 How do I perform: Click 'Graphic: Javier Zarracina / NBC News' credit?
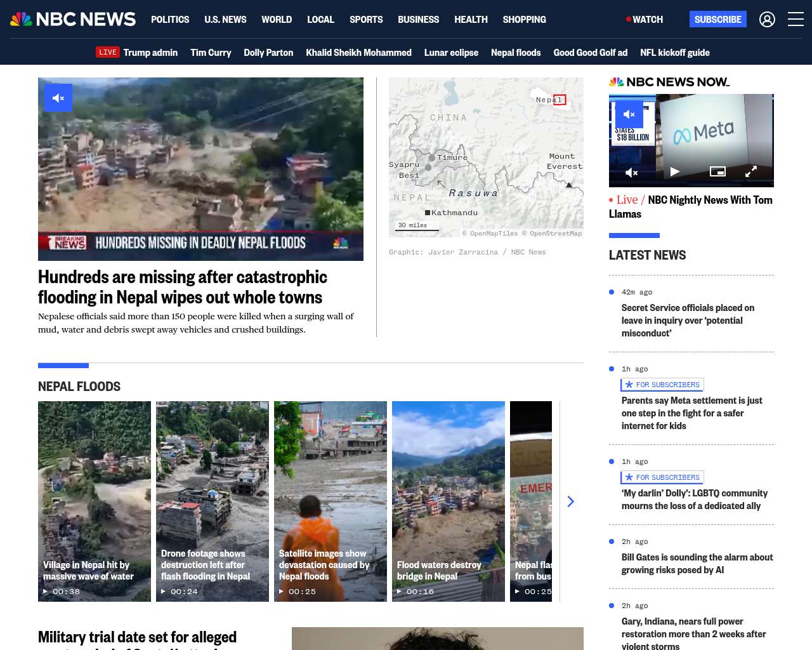(x=467, y=252)
